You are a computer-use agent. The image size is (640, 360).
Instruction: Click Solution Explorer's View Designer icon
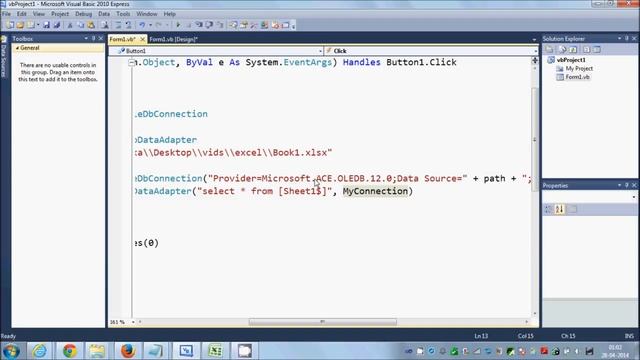597,49
